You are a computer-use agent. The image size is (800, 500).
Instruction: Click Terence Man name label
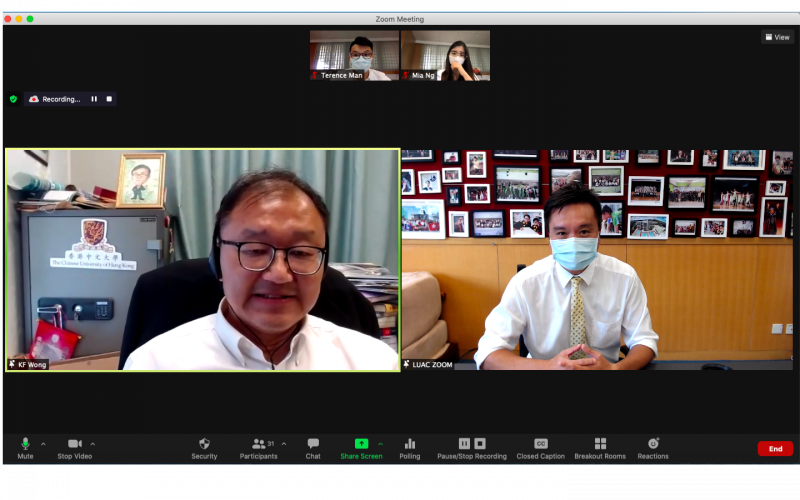pyautogui.click(x=341, y=76)
